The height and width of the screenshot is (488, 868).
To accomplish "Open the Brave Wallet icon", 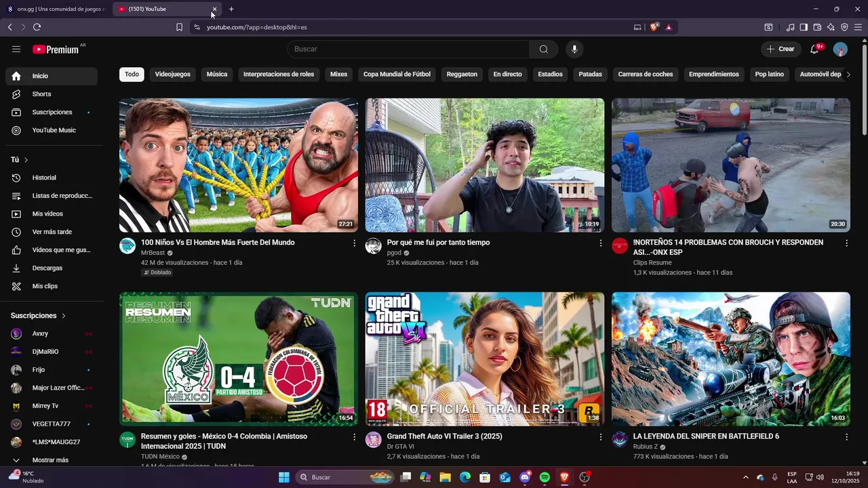I will click(817, 27).
